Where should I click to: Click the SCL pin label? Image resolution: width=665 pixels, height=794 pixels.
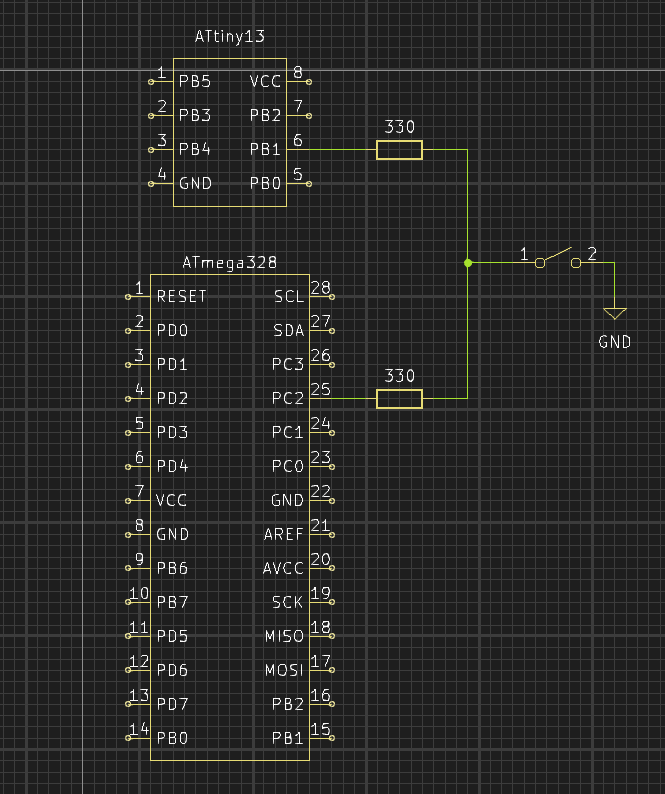coord(289,296)
